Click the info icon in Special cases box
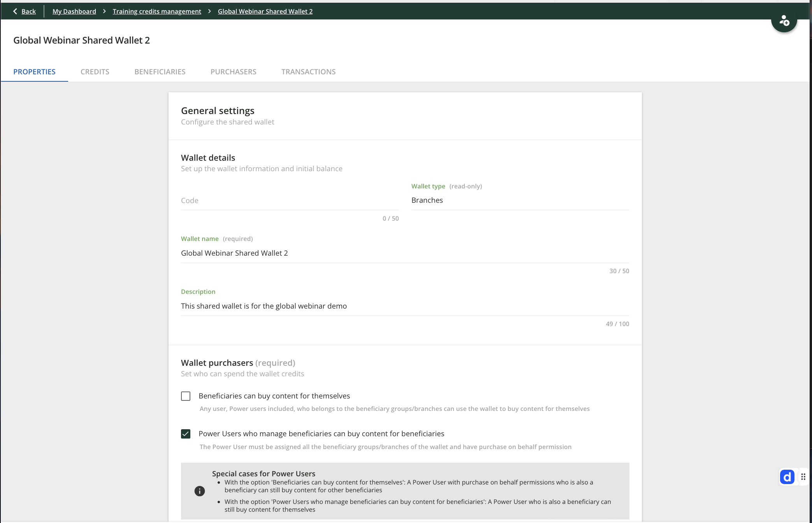Viewport: 812px width, 523px height. pyautogui.click(x=200, y=491)
